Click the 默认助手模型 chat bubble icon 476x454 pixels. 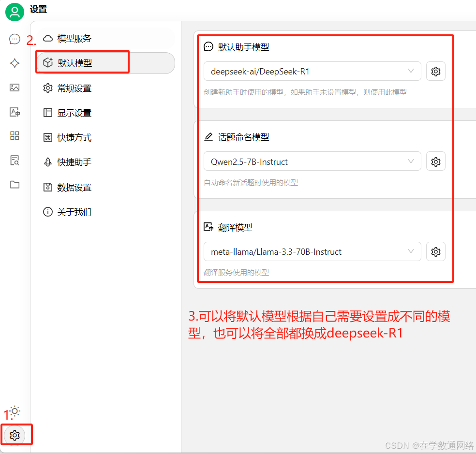(208, 47)
